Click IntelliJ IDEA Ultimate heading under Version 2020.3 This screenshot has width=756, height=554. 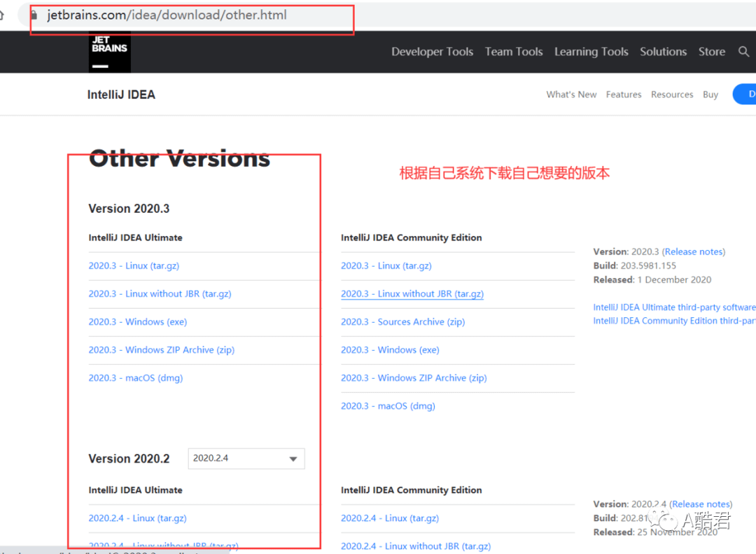click(136, 237)
